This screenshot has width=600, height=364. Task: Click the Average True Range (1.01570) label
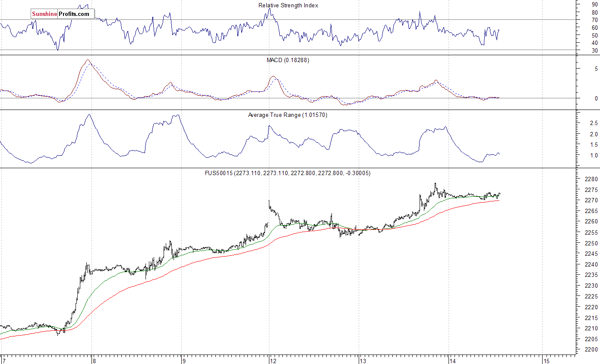click(287, 115)
